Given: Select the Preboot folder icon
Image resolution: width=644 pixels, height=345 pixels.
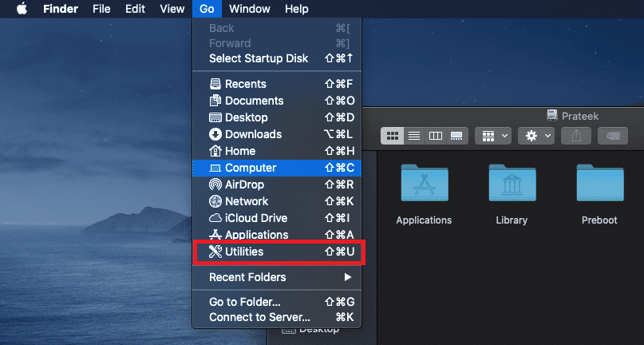Looking at the screenshot, I should coord(600,183).
